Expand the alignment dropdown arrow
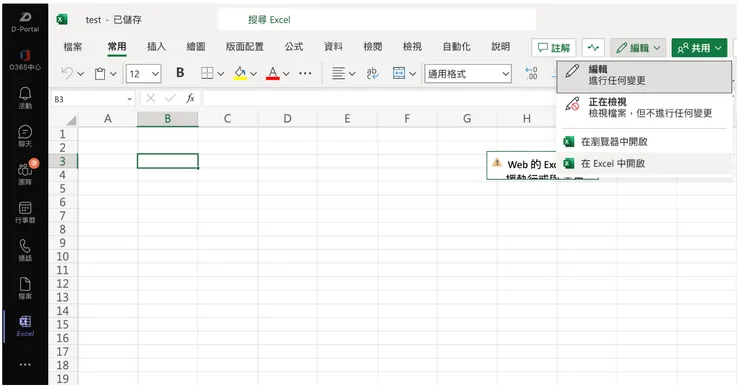This screenshot has width=740, height=387. click(x=352, y=74)
